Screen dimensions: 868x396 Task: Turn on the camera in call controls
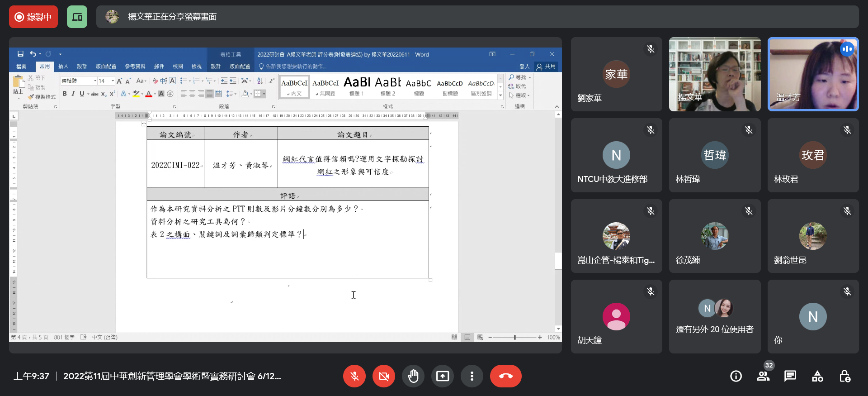384,376
